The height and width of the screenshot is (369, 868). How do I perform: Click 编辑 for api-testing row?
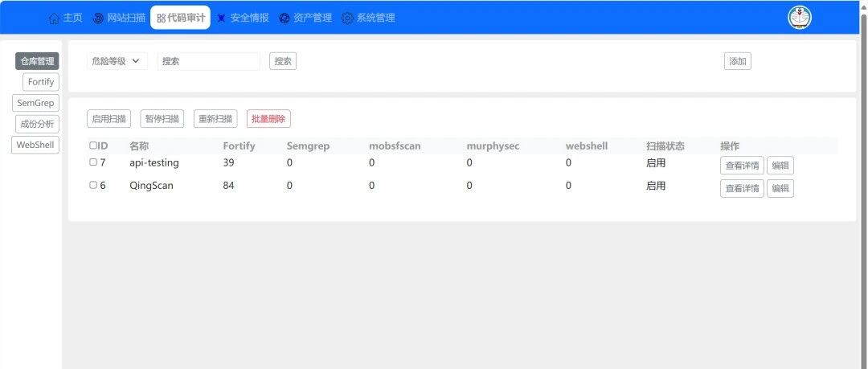(x=780, y=165)
